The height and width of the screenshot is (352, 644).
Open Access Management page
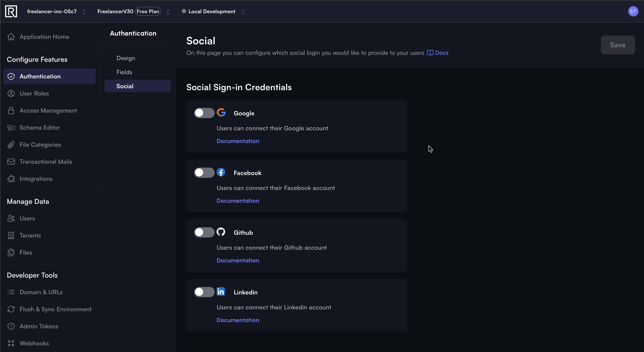(x=50, y=110)
